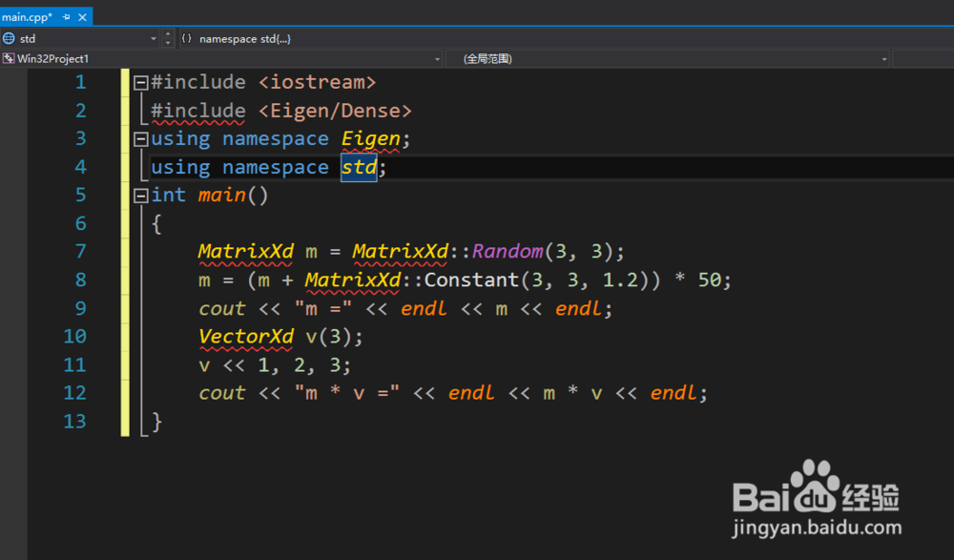Open the std scope dropdown

[154, 39]
